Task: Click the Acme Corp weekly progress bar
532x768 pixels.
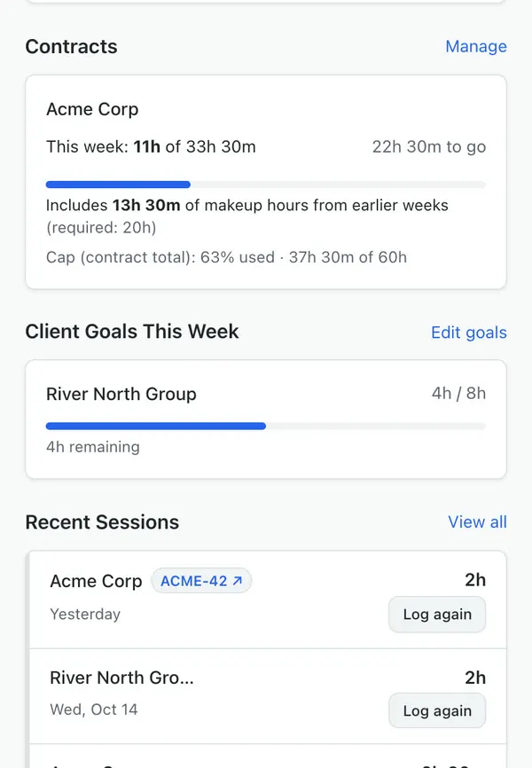Action: (x=265, y=184)
